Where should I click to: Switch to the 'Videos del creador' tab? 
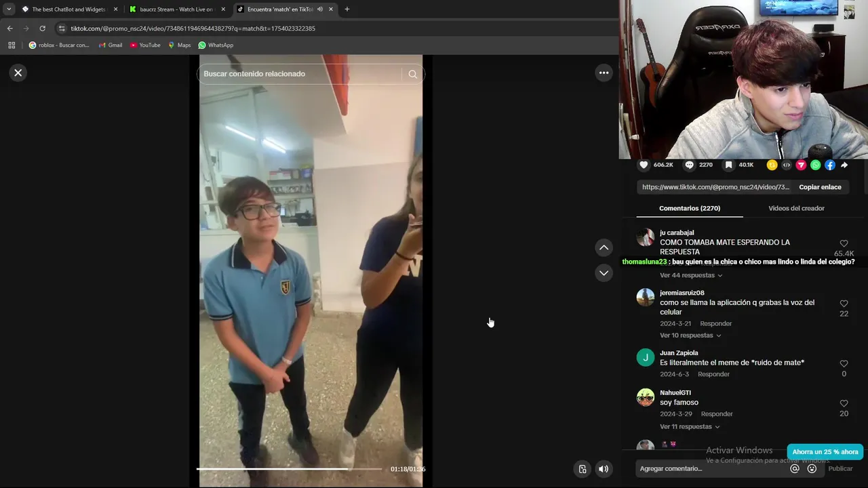click(796, 208)
